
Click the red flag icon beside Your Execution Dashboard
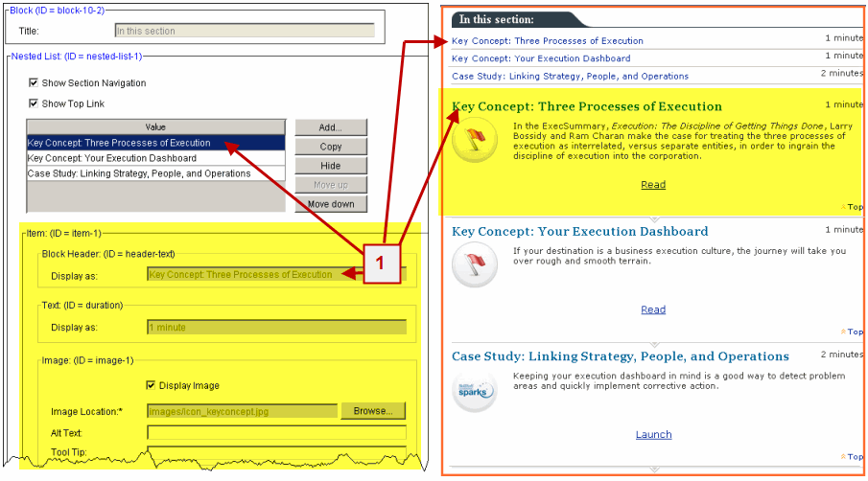pos(475,264)
